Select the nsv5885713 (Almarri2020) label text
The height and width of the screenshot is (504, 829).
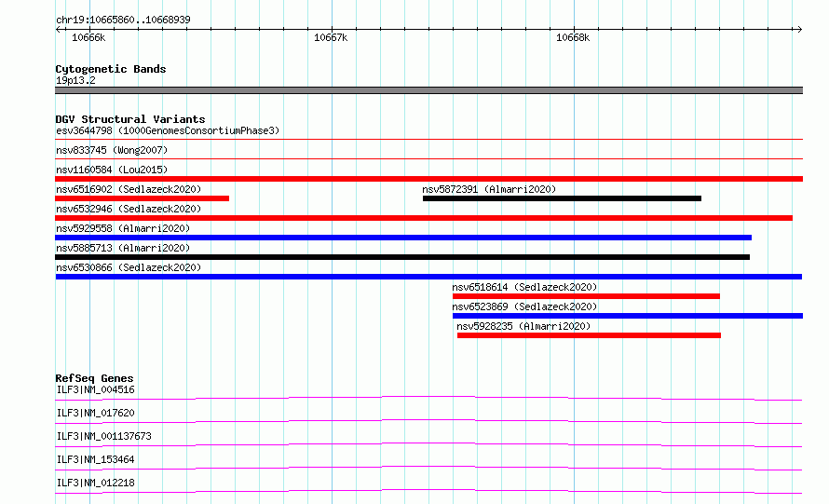pyautogui.click(x=123, y=248)
